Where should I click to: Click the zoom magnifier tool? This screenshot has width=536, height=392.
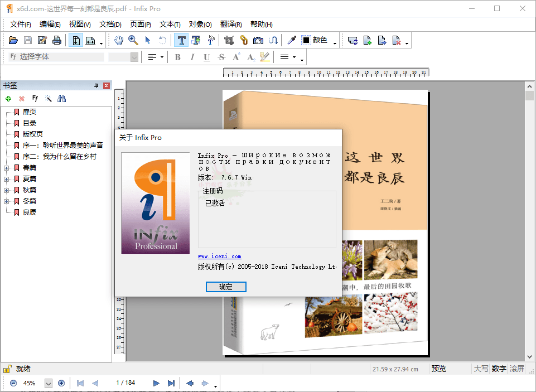pos(133,40)
